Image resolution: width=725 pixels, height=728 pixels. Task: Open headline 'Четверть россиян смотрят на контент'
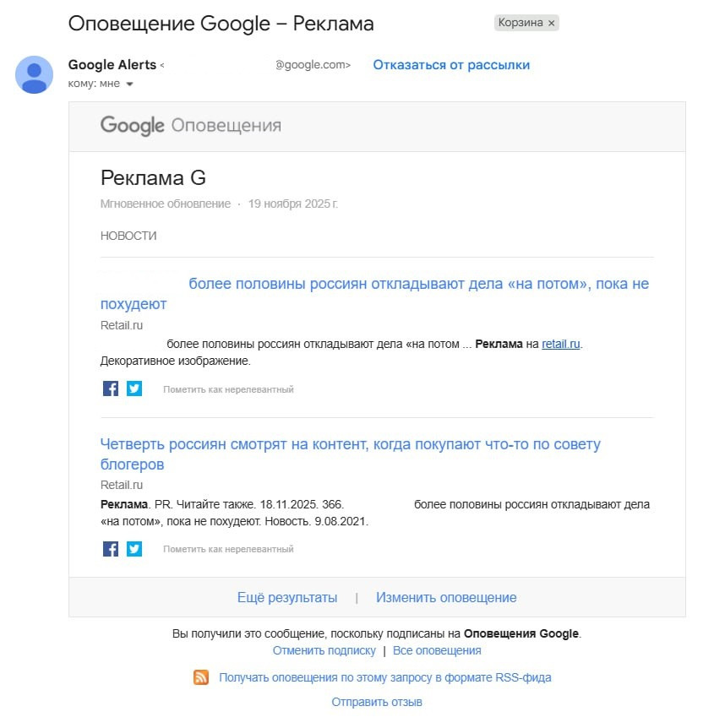pyautogui.click(x=350, y=444)
